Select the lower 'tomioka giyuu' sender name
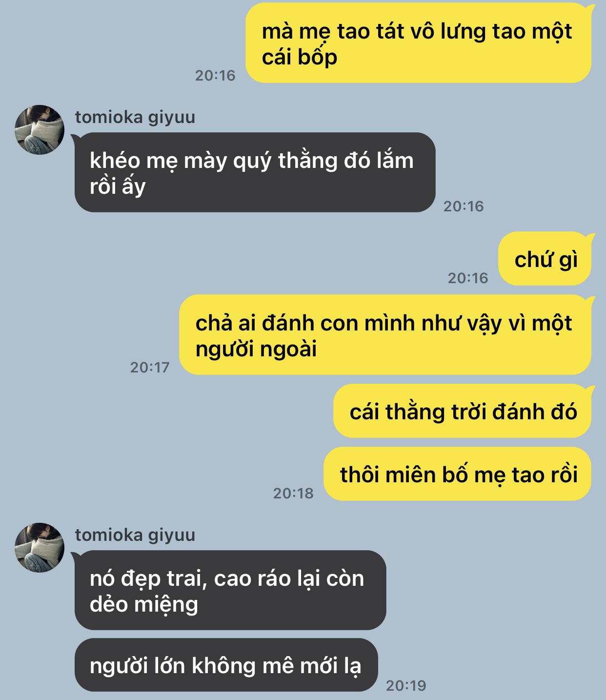The width and height of the screenshot is (606, 700). [x=135, y=535]
